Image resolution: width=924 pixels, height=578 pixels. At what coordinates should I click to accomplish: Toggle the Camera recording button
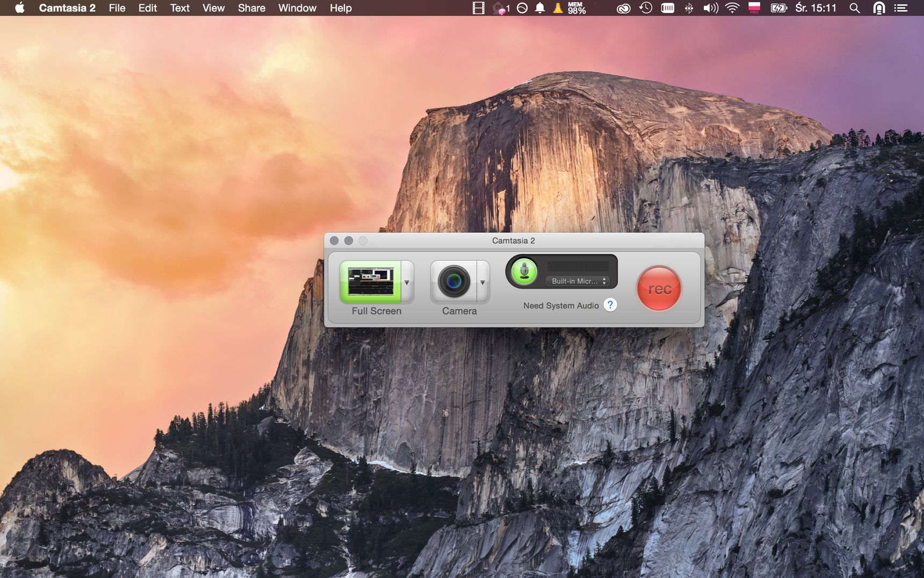pyautogui.click(x=453, y=282)
